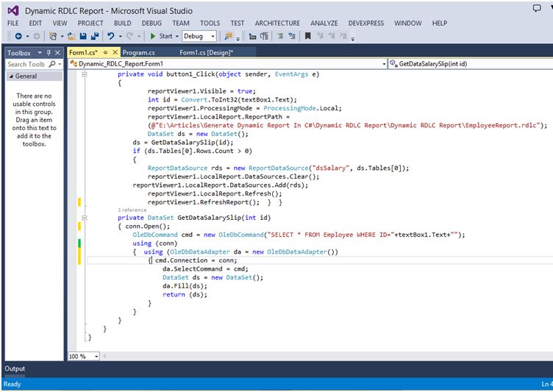Click the Undo arrow icon
Screen dimensions: 553x392
[x=110, y=36]
